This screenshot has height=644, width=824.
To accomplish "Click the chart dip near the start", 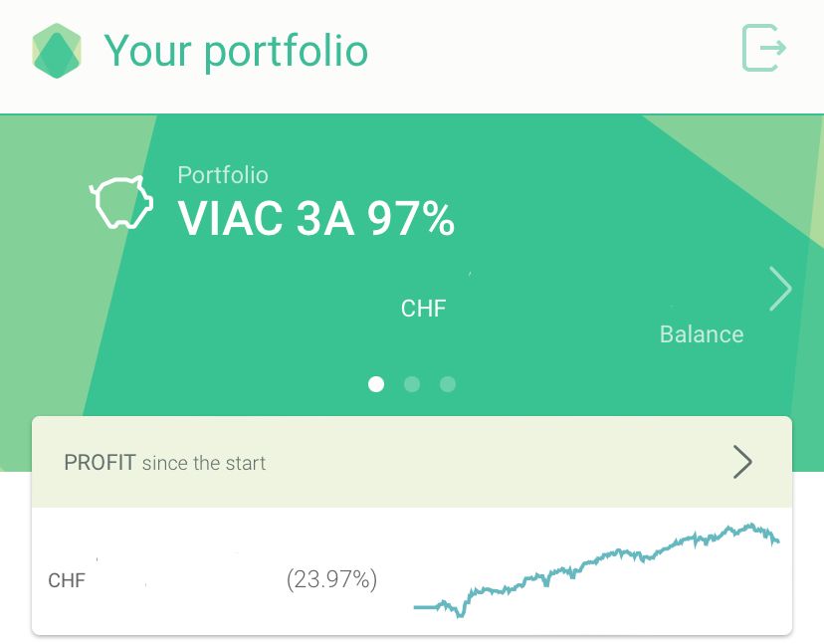I will (x=462, y=613).
